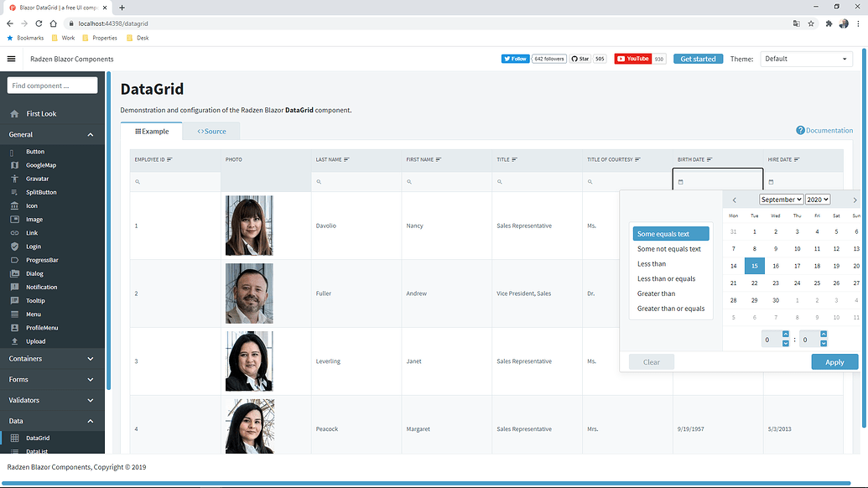Click the Button component icon in sidebar

13,152
